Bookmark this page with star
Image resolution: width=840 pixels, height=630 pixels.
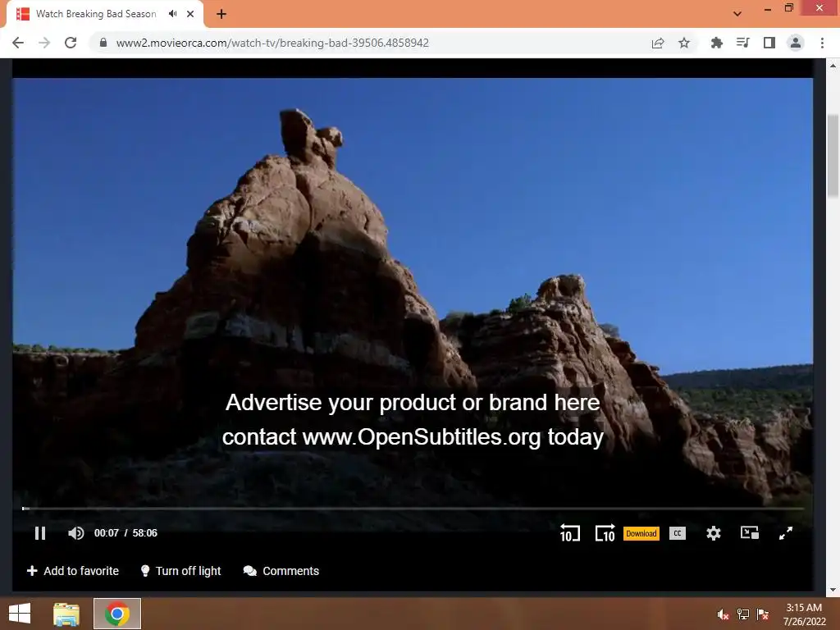pos(684,43)
